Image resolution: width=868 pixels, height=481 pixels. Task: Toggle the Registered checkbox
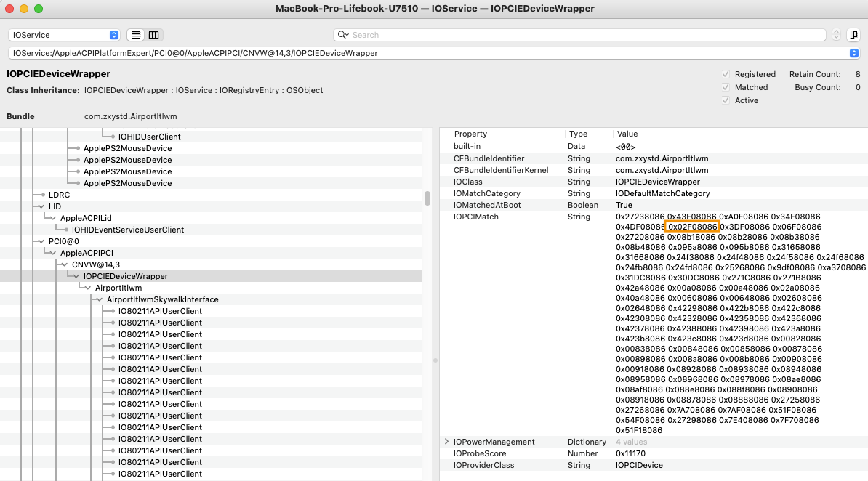point(726,74)
